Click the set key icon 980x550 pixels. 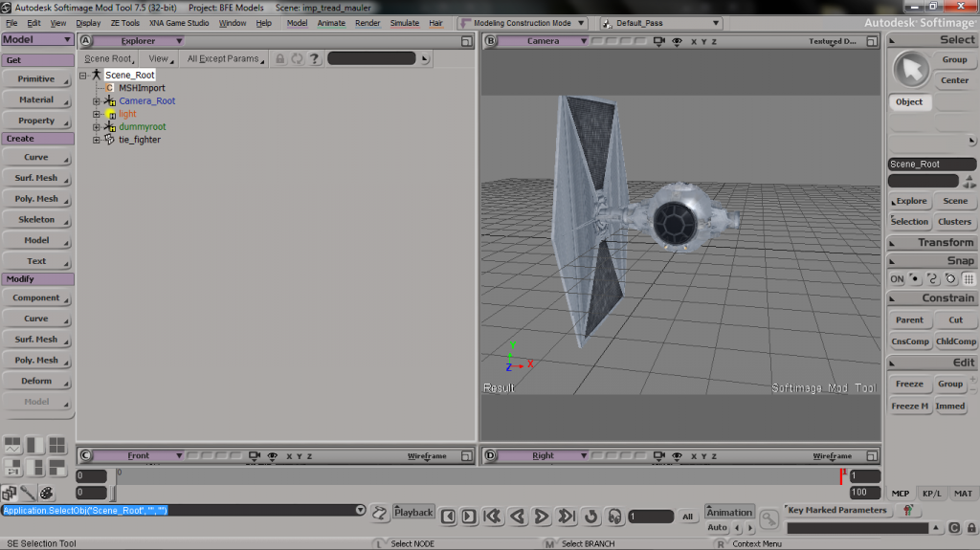point(768,518)
